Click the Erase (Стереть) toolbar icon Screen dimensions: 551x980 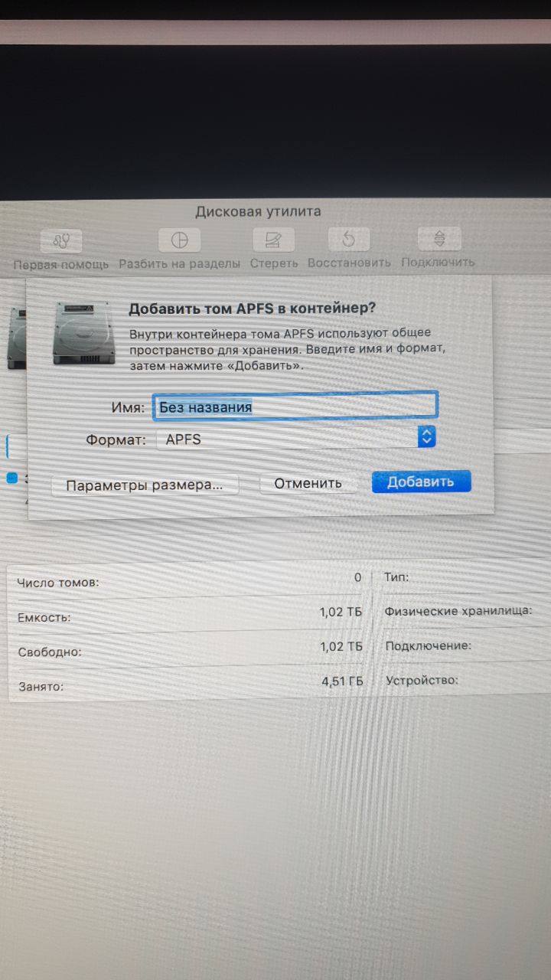pyautogui.click(x=273, y=240)
